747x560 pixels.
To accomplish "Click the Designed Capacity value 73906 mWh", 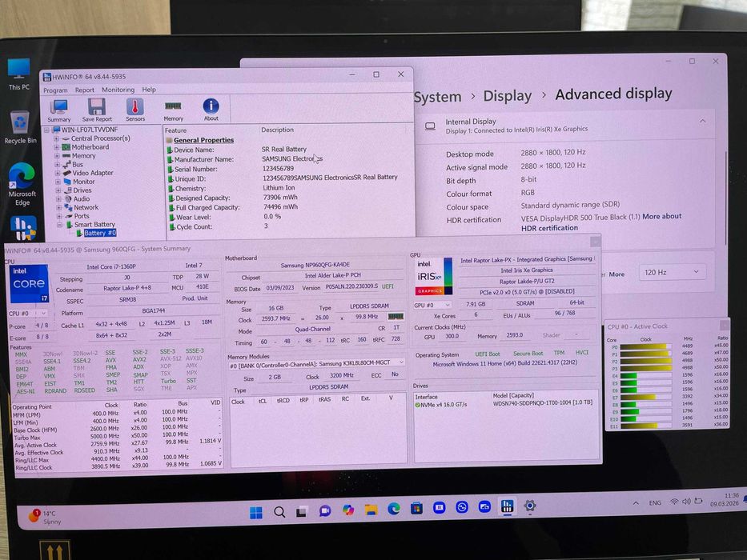I will pyautogui.click(x=280, y=197).
